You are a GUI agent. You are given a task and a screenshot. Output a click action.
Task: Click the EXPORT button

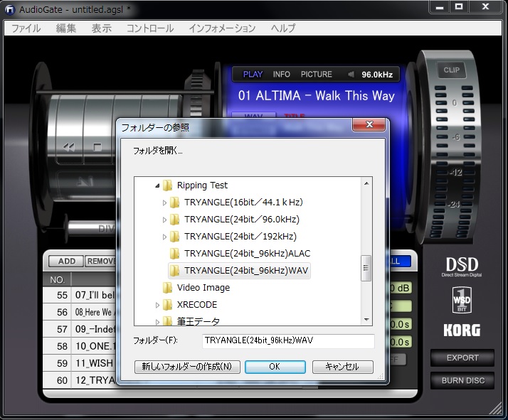(x=462, y=358)
